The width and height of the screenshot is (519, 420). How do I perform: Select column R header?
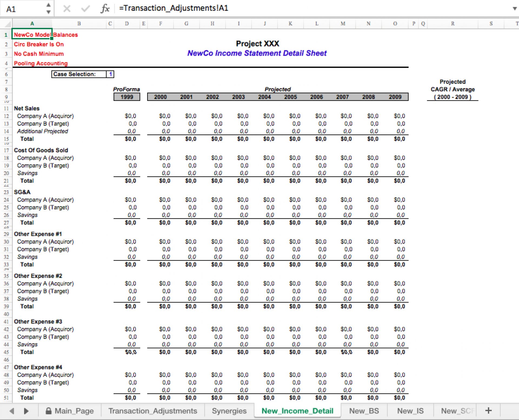453,24
